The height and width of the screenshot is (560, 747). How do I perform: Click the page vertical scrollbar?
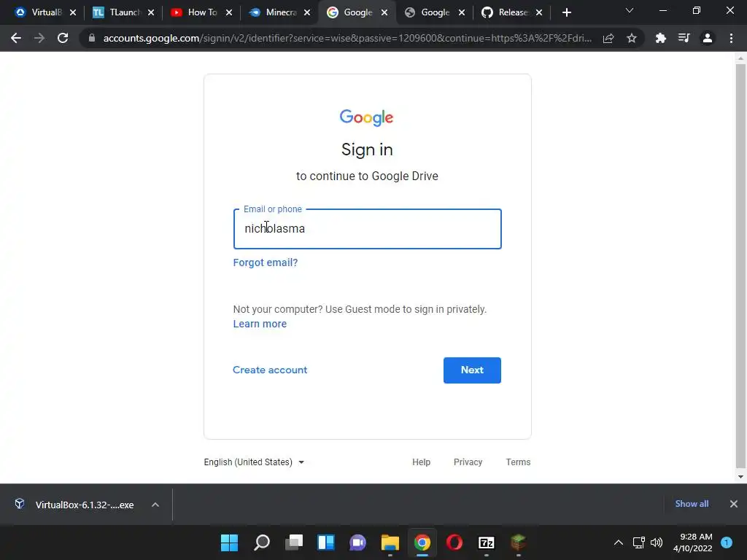tap(740, 265)
